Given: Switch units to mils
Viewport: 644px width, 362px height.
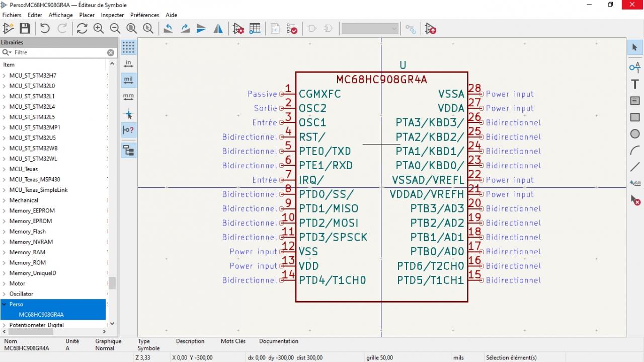Looking at the screenshot, I should click(128, 80).
